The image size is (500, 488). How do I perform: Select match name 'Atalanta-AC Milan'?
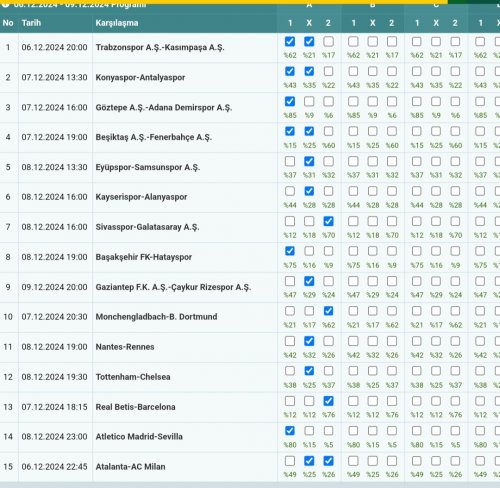130,467
